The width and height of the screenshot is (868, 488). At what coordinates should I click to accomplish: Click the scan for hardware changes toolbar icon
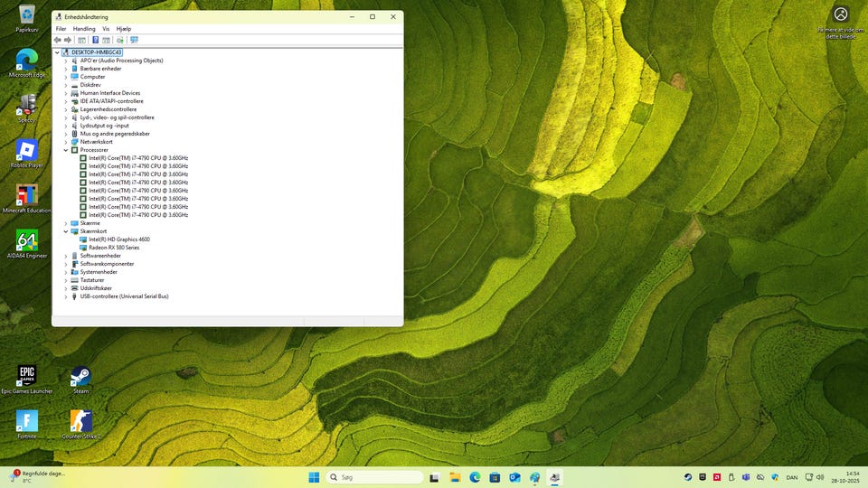coord(134,40)
